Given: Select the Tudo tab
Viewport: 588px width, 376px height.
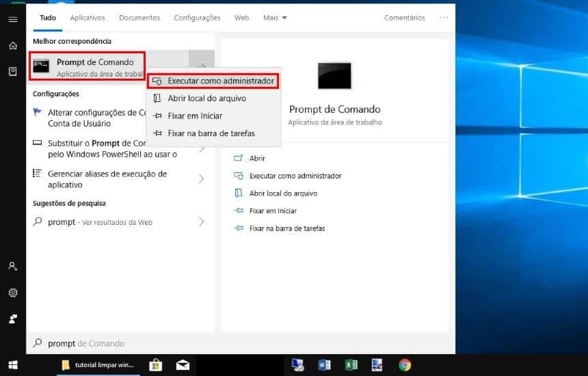Looking at the screenshot, I should [48, 18].
